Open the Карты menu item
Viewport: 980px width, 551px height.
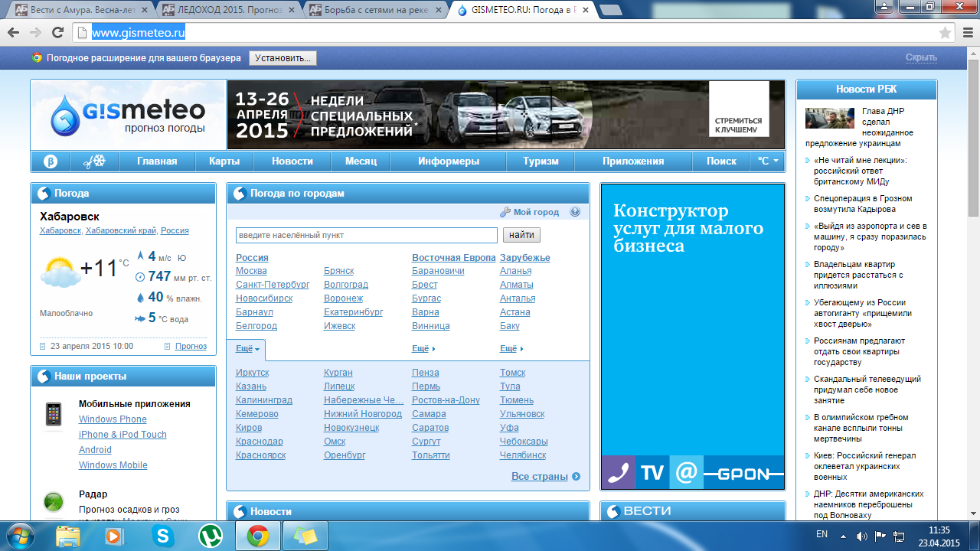[x=224, y=161]
